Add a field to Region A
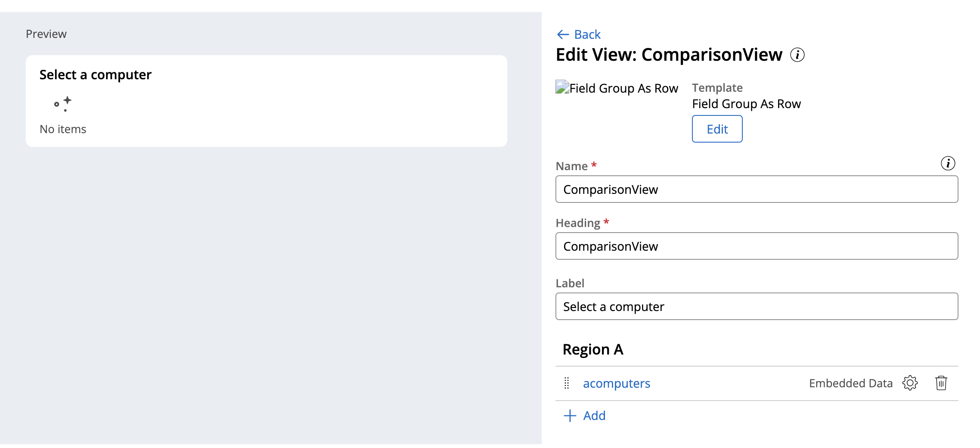 pyautogui.click(x=584, y=416)
